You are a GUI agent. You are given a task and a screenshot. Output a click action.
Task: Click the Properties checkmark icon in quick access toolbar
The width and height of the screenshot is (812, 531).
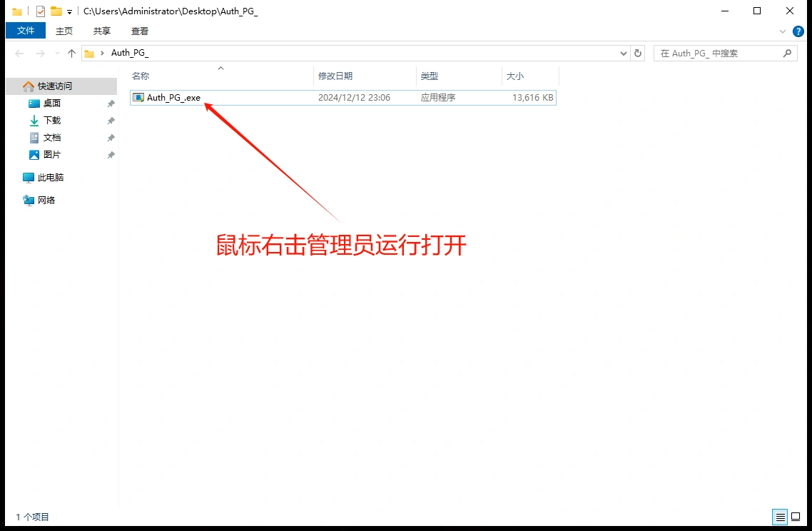[39, 11]
